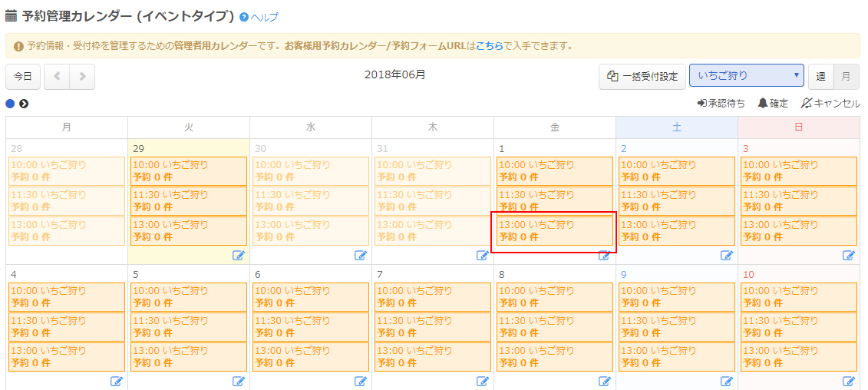Open the edit icon under June 3
868x390 pixels.
pos(849,256)
